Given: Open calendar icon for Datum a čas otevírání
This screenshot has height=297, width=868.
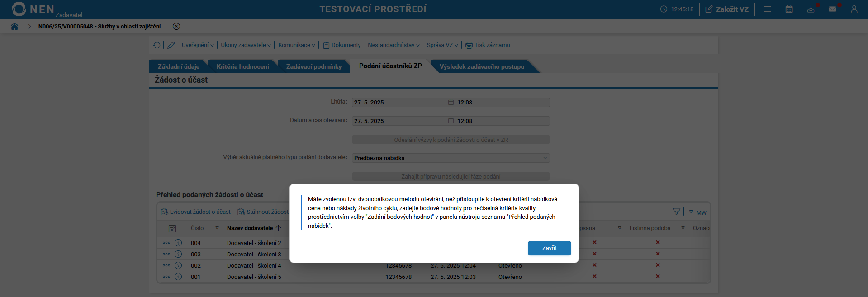Looking at the screenshot, I should tap(451, 121).
